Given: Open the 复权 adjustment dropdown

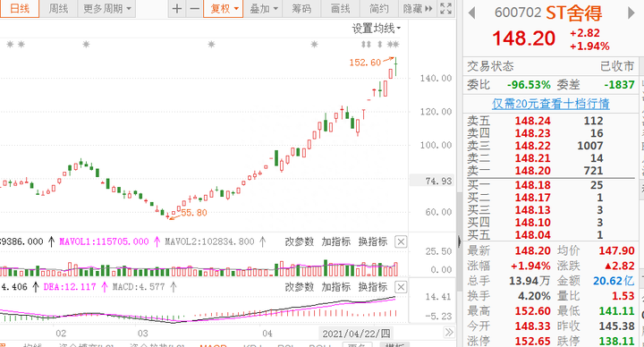Looking at the screenshot, I should [224, 9].
